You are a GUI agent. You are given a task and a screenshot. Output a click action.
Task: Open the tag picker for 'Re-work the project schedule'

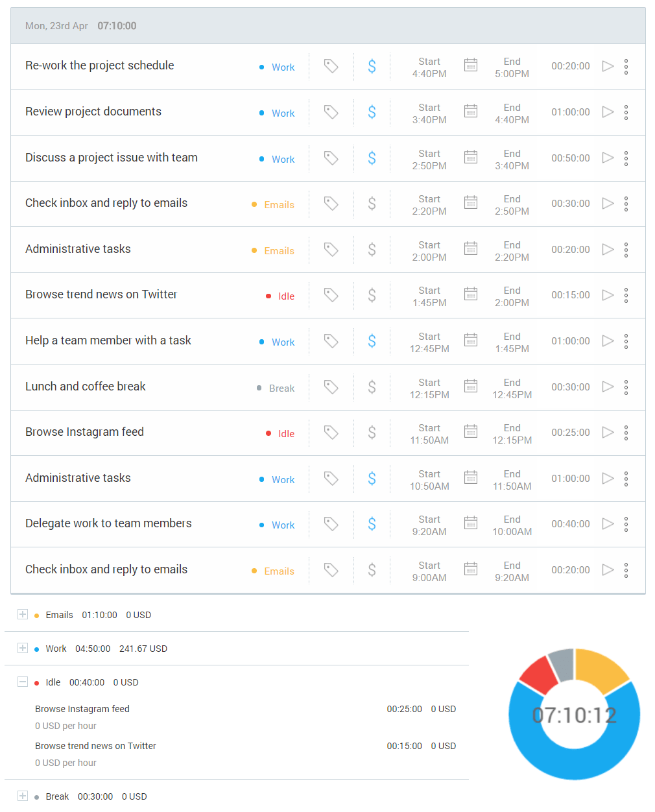coord(331,66)
